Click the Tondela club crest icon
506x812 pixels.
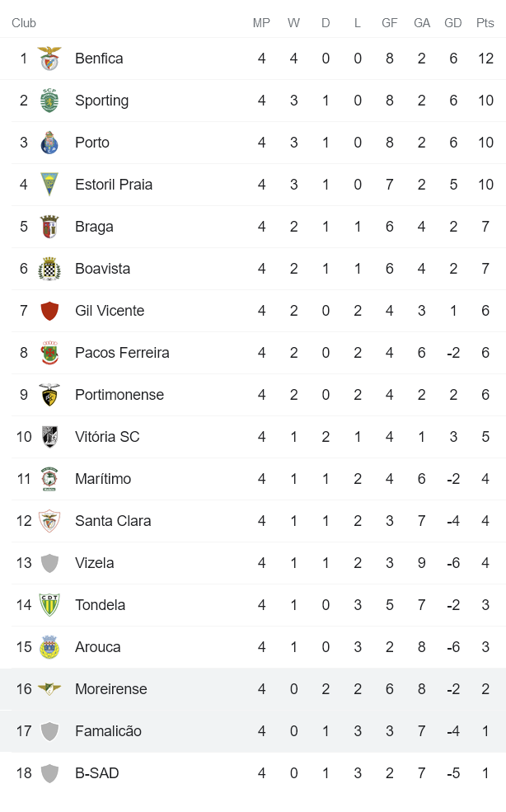pyautogui.click(x=49, y=605)
